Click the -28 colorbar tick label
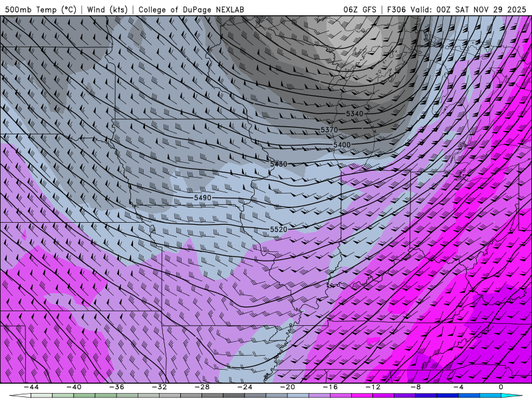This screenshot has height=399, width=532. pyautogui.click(x=202, y=387)
